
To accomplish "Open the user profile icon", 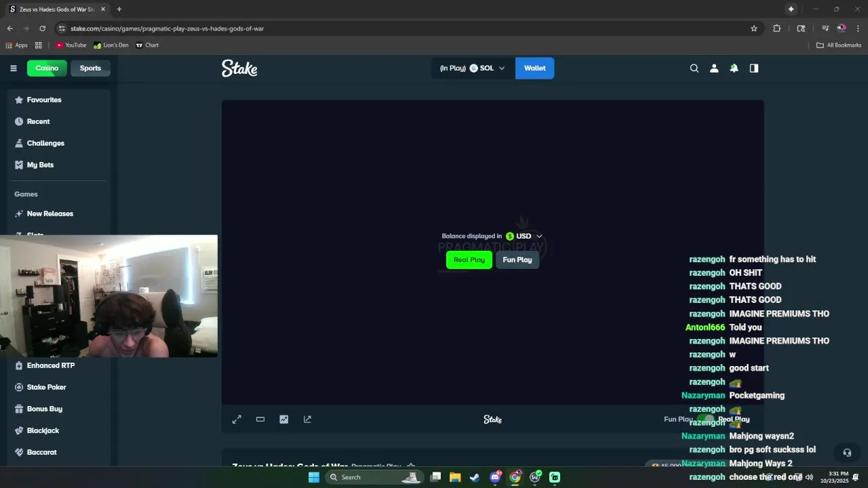I will [x=713, y=68].
